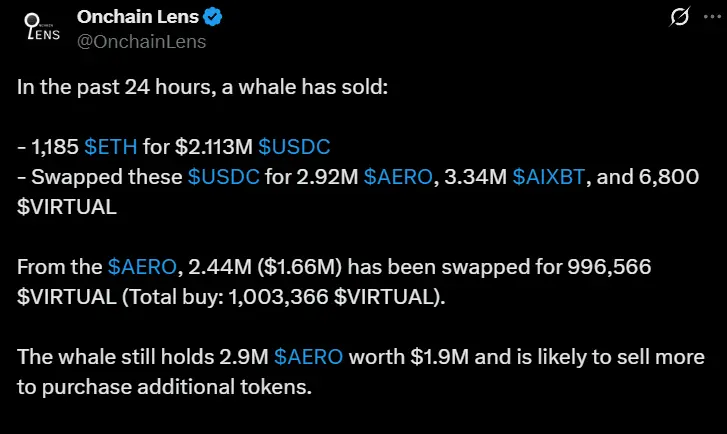Click the '996,566' number text
727x434 pixels.
(609, 267)
